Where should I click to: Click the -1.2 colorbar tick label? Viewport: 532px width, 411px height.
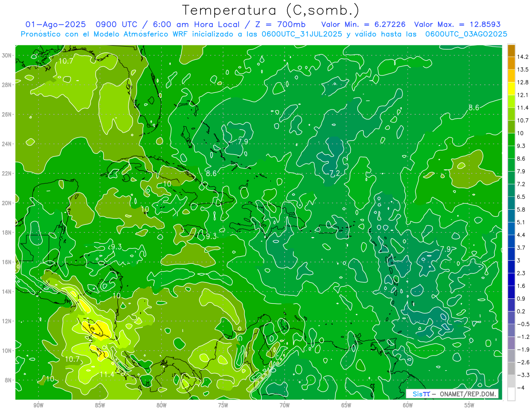click(523, 337)
